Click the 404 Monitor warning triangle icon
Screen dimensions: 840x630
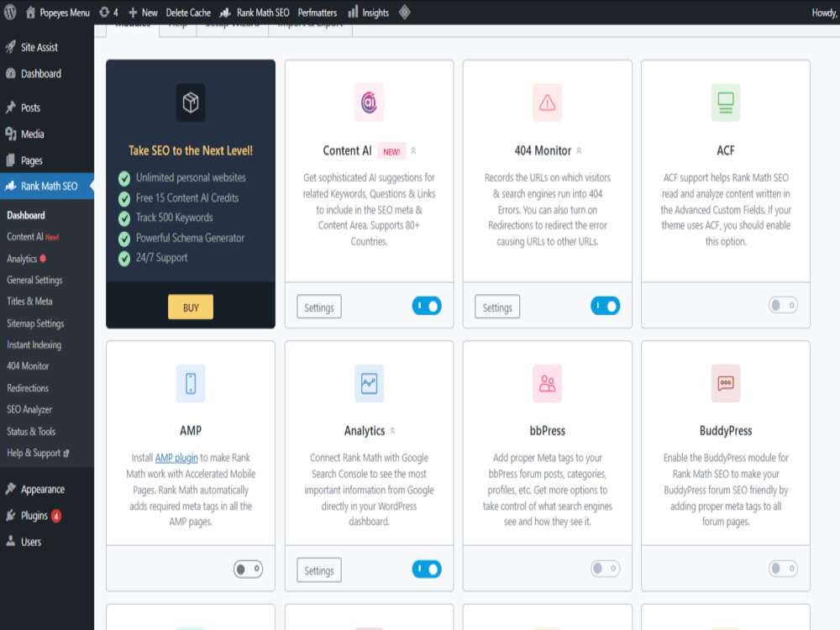click(547, 102)
